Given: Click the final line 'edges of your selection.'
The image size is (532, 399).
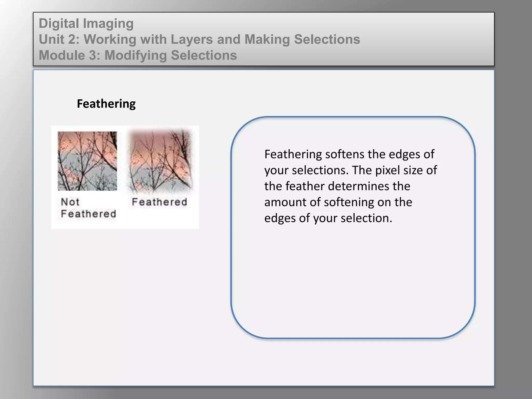Looking at the screenshot, I should click(328, 218).
